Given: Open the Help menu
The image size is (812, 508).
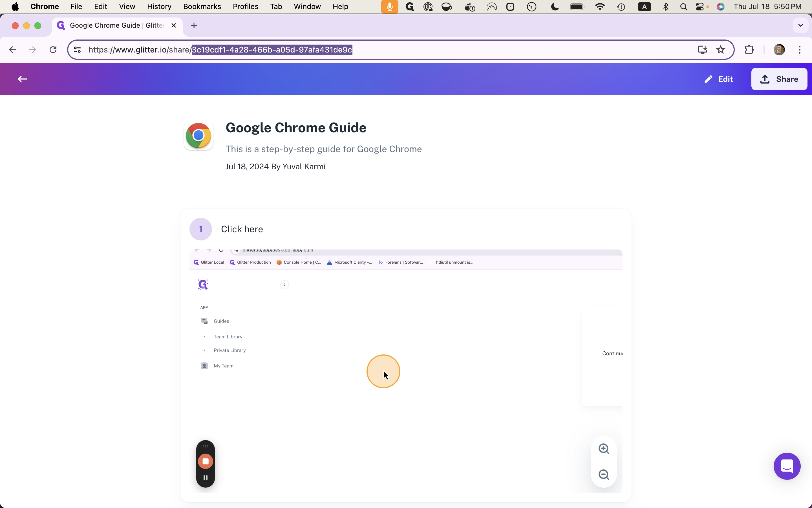Looking at the screenshot, I should (340, 7).
